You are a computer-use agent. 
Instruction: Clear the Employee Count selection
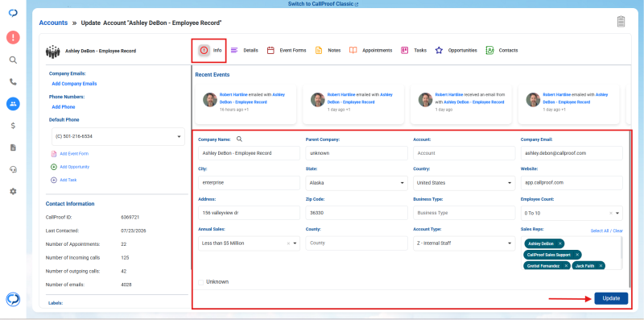(611, 213)
